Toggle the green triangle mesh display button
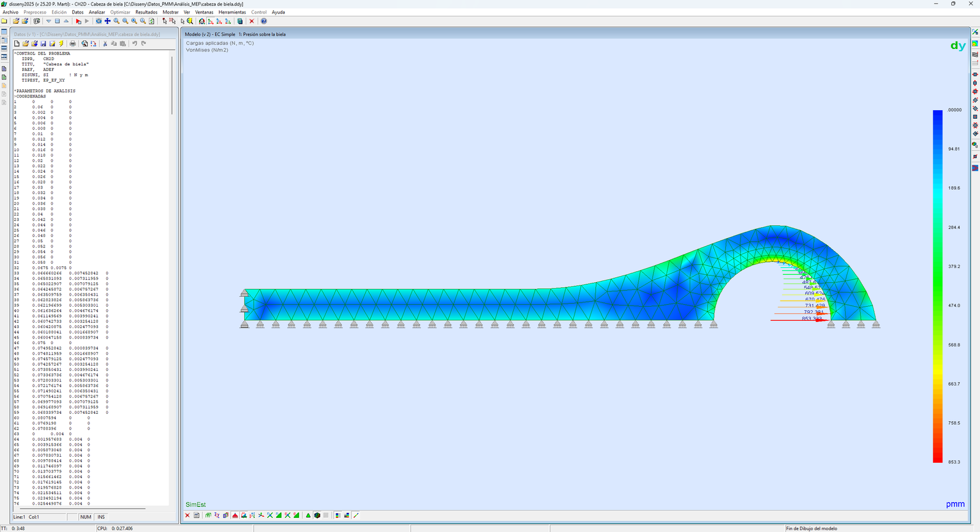The height and width of the screenshot is (532, 980). [308, 515]
